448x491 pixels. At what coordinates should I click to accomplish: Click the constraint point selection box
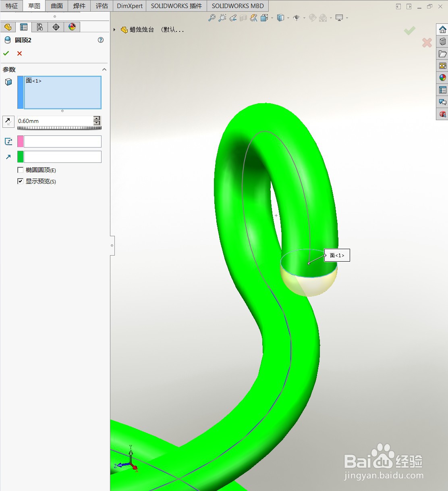click(x=62, y=141)
